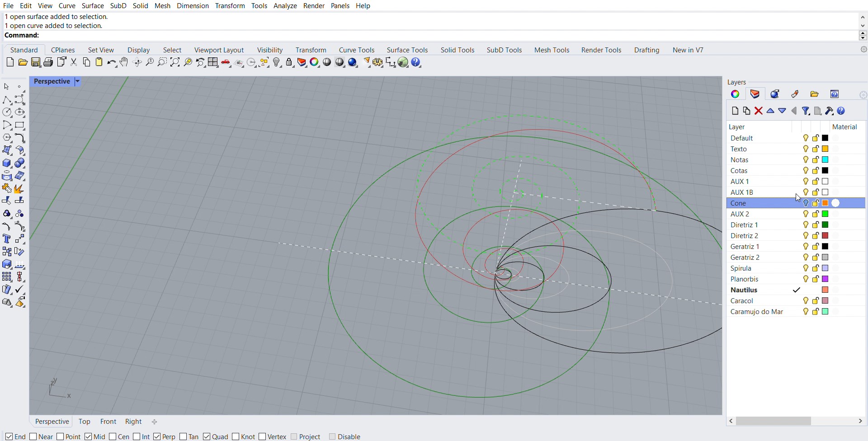
Task: Open Layers panel tools hammer icon
Action: [x=830, y=111]
